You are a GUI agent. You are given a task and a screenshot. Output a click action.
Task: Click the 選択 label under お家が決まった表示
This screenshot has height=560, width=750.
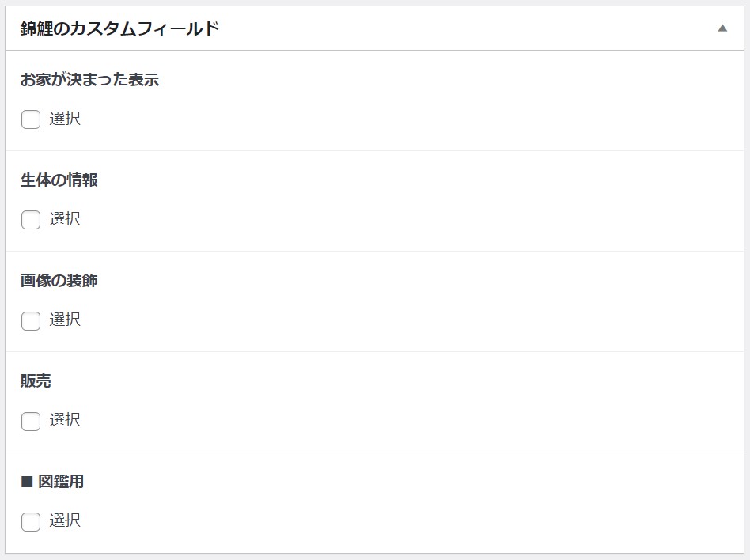(x=65, y=119)
